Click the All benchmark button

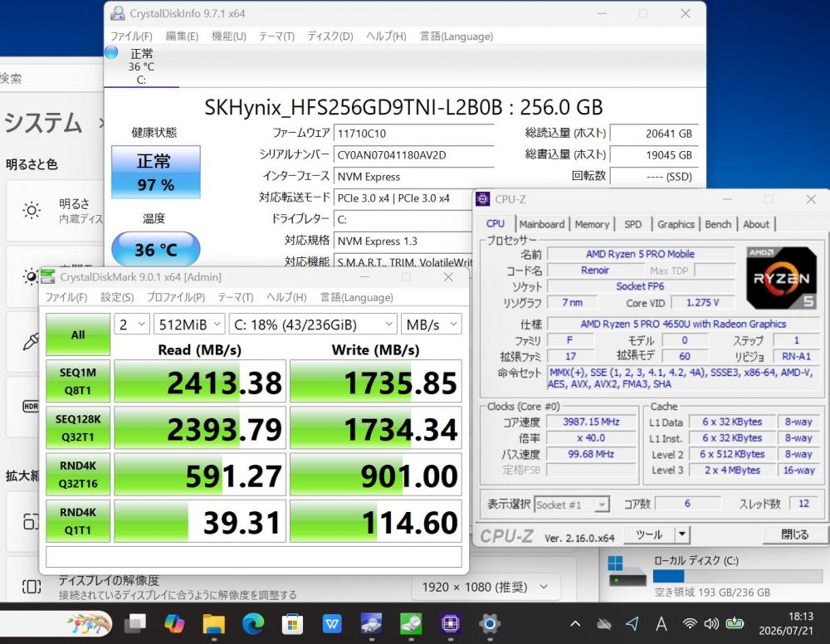coord(78,334)
